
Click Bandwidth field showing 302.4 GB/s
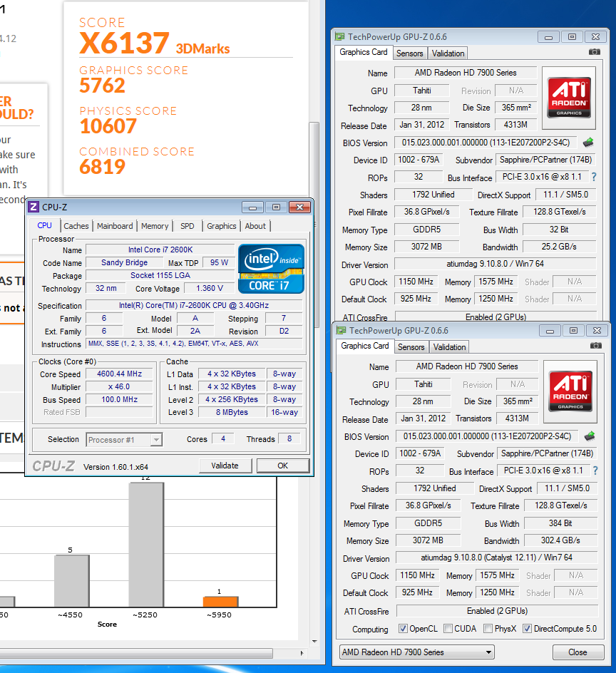pos(560,540)
